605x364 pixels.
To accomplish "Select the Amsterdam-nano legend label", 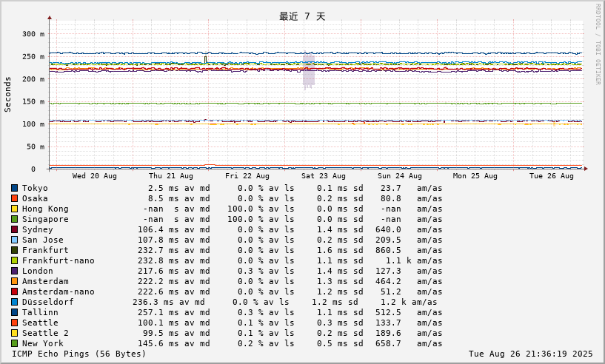I will (x=59, y=292).
